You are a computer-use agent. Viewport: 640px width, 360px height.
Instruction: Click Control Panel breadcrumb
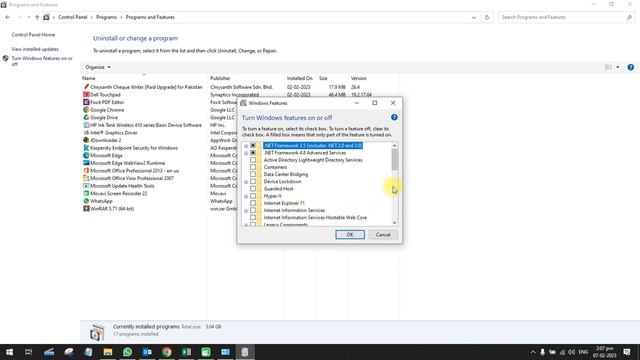point(73,17)
